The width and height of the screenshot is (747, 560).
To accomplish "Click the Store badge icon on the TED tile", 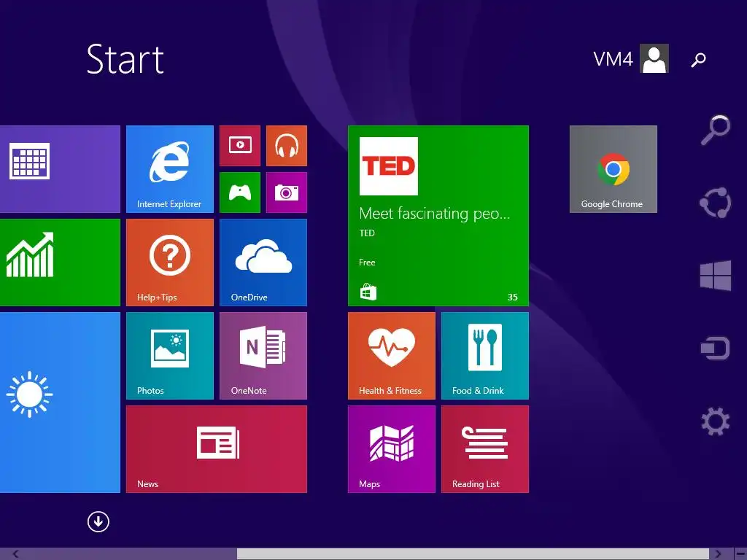I will (x=368, y=292).
